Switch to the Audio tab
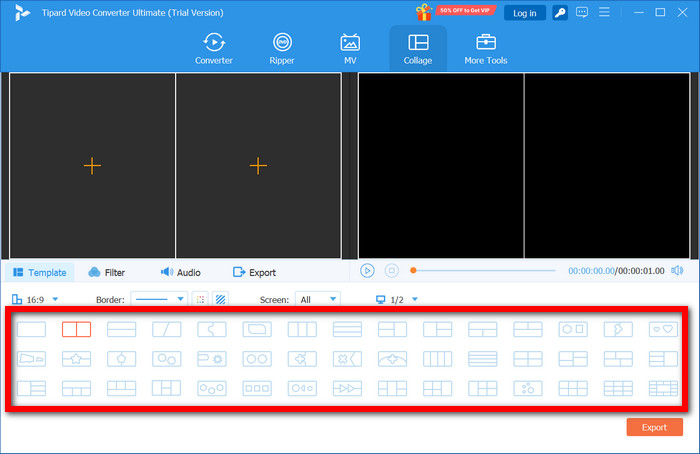The width and height of the screenshot is (700, 454). pyautogui.click(x=181, y=272)
